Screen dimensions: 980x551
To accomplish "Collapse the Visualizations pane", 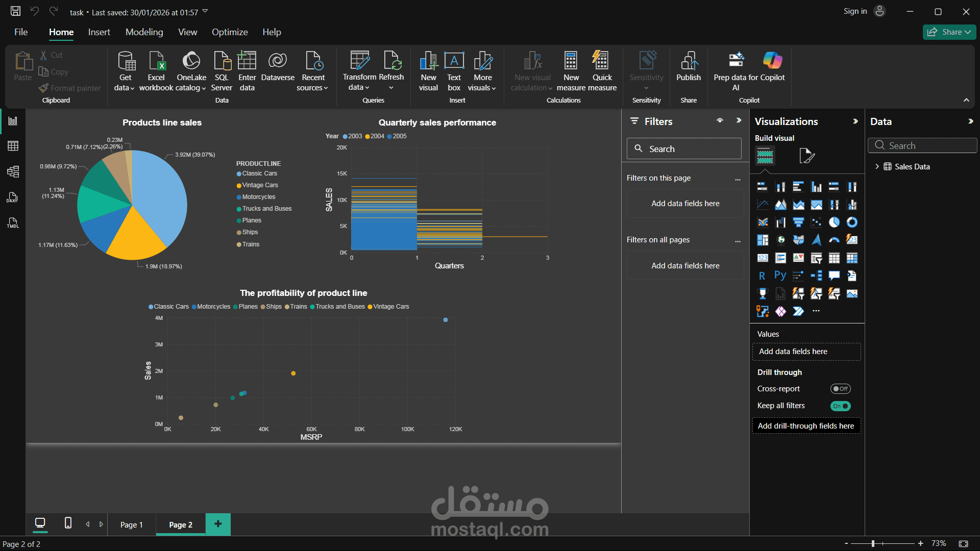I will [x=855, y=121].
